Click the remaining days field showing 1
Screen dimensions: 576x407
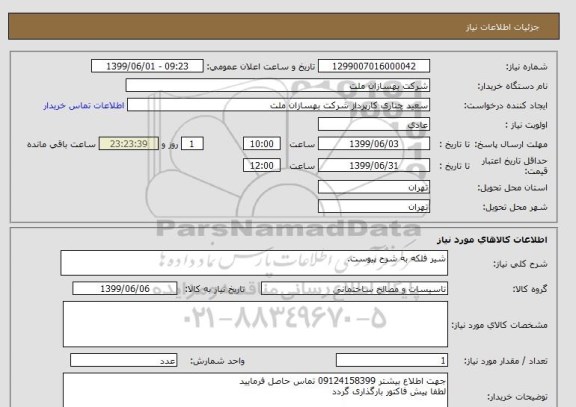pos(192,144)
